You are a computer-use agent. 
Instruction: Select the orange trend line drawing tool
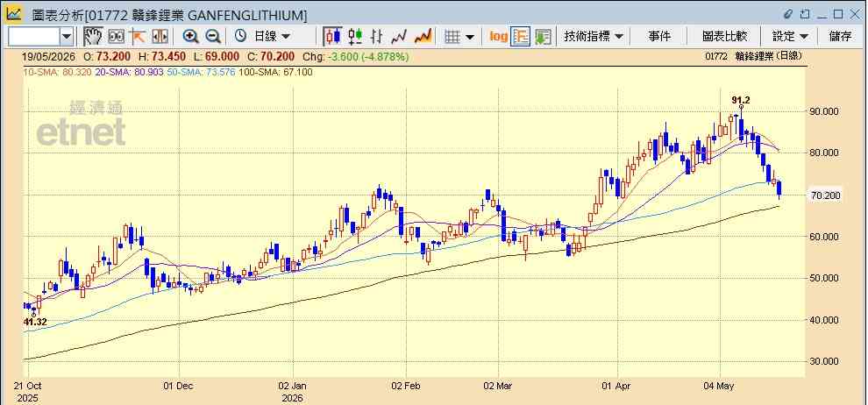click(137, 37)
